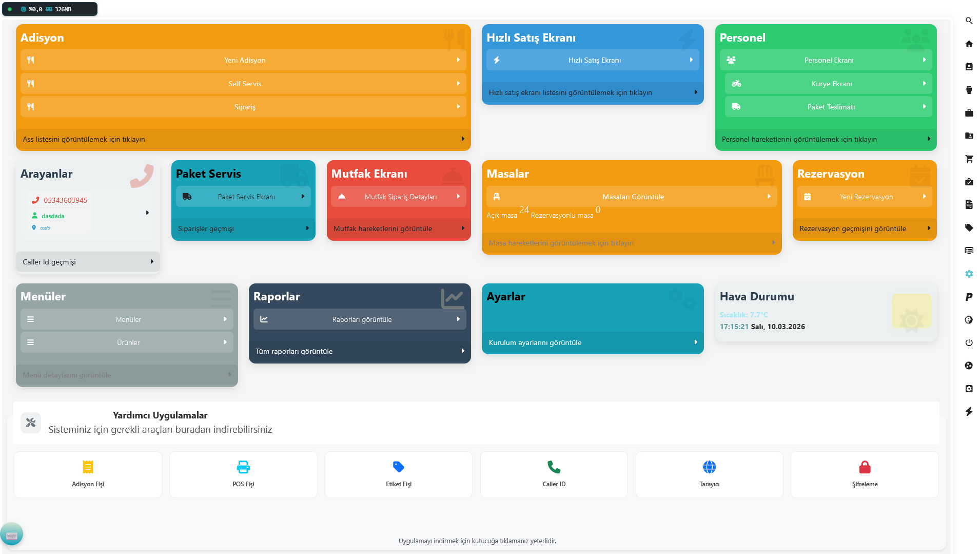Viewport: 980px width, 554px height.
Task: Click the power icon in sidebar
Action: click(x=969, y=342)
